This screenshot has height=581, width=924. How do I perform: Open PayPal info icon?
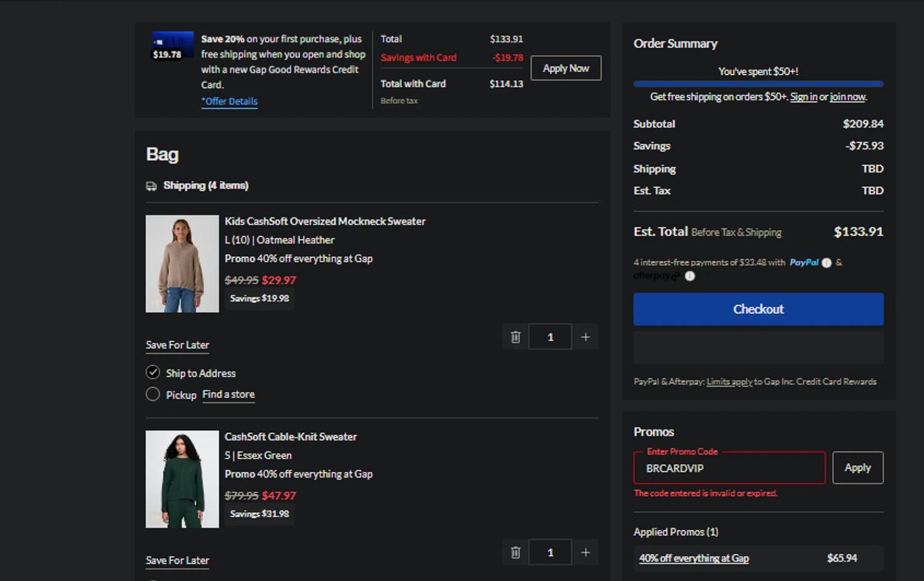point(827,262)
